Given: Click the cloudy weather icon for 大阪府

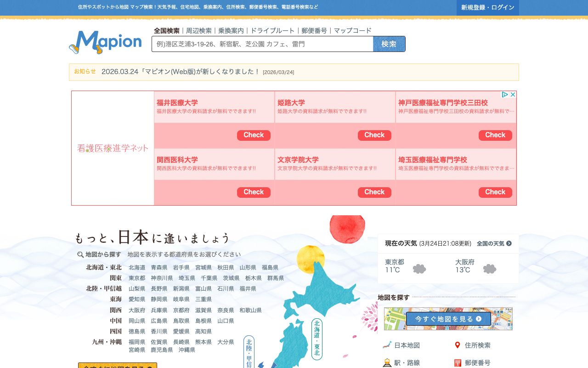Looking at the screenshot, I should 489,269.
